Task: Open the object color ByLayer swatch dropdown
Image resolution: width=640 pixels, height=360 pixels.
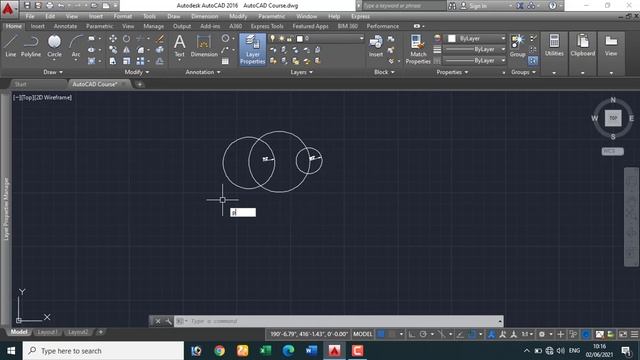Action: [x=476, y=38]
